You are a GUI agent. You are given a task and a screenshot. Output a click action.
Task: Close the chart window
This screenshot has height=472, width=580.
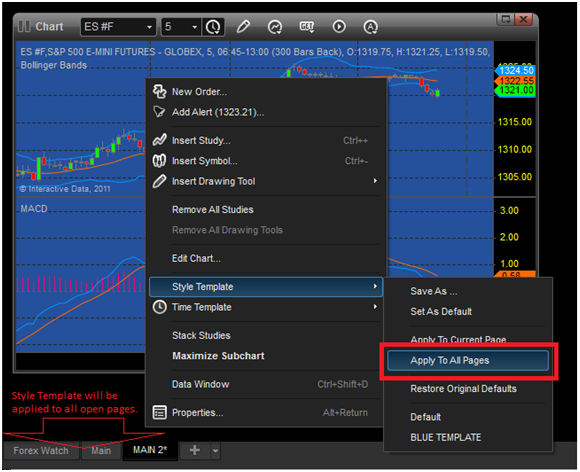pos(523,19)
